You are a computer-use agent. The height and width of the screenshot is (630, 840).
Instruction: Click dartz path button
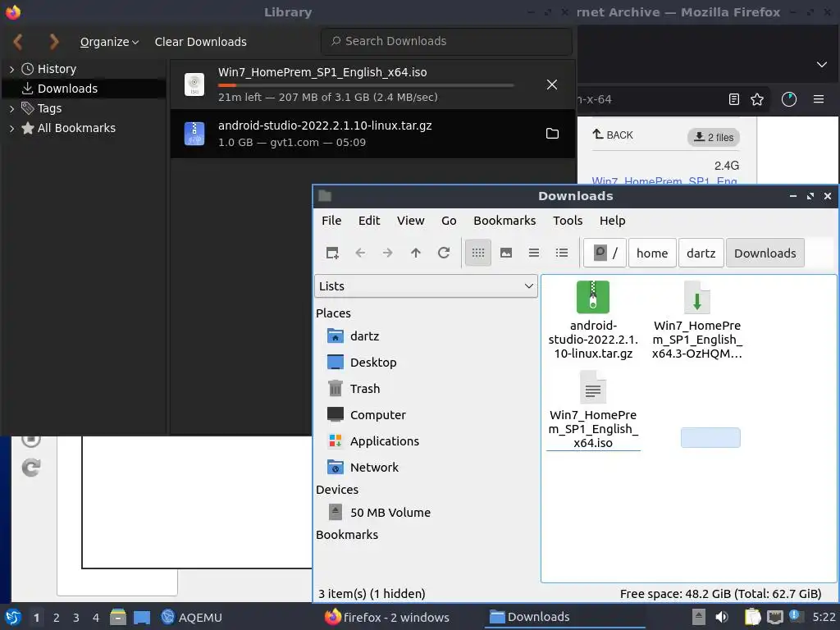click(x=701, y=253)
